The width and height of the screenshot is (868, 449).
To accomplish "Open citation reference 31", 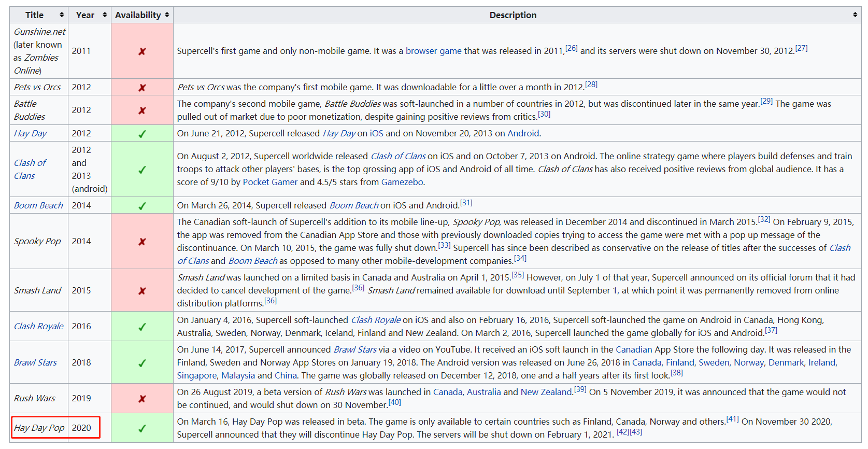I will point(466,203).
